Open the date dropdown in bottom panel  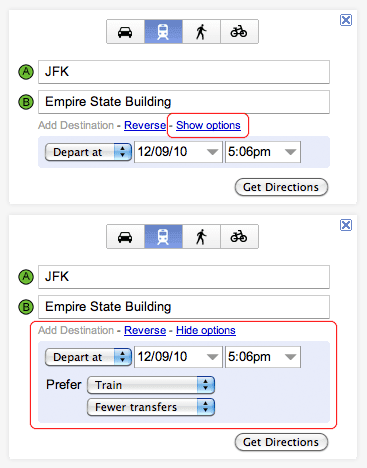tap(178, 357)
